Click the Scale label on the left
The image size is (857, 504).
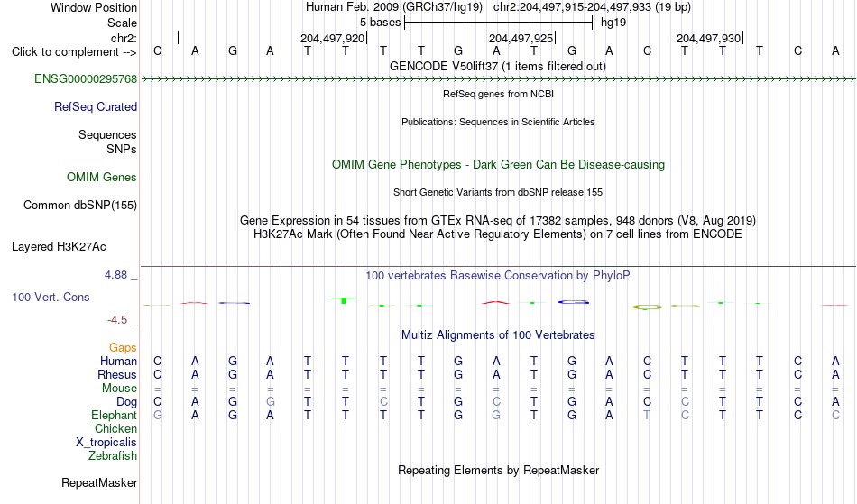coord(123,23)
